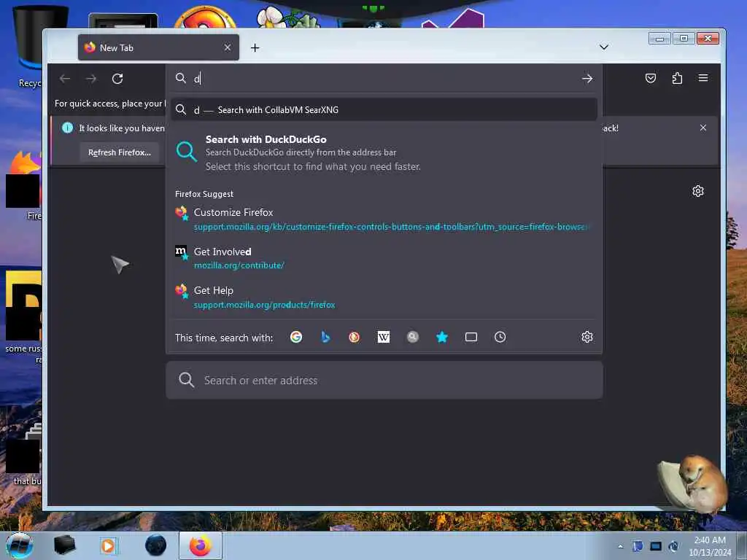
Task: Search this time with Google icon
Action: (296, 337)
